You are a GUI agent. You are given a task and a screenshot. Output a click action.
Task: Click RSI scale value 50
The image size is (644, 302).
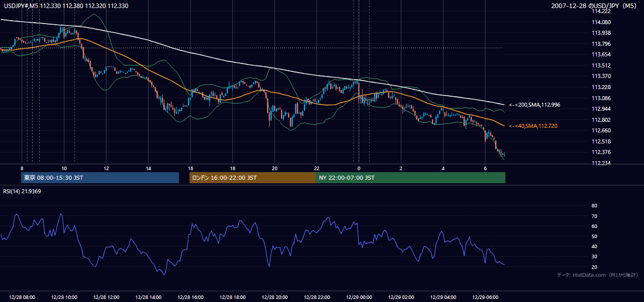[594, 236]
